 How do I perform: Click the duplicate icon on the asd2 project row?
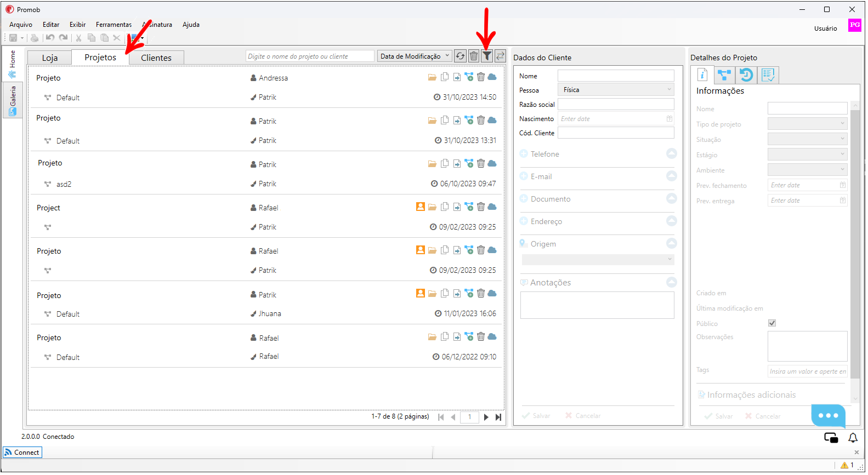445,163
